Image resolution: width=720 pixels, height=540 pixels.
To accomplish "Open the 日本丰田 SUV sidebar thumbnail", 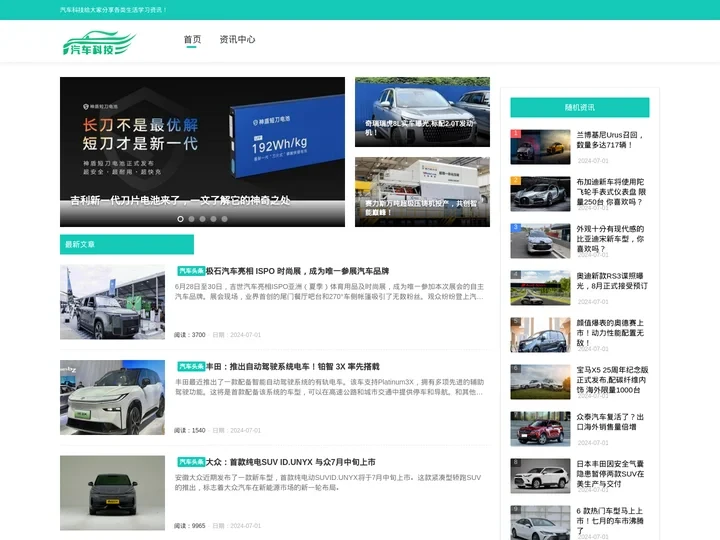I will pos(540,476).
